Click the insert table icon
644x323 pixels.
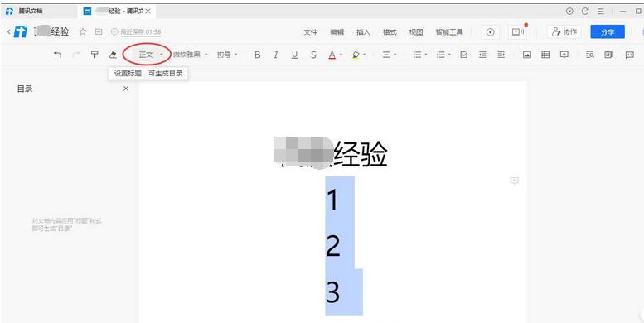pyautogui.click(x=545, y=55)
